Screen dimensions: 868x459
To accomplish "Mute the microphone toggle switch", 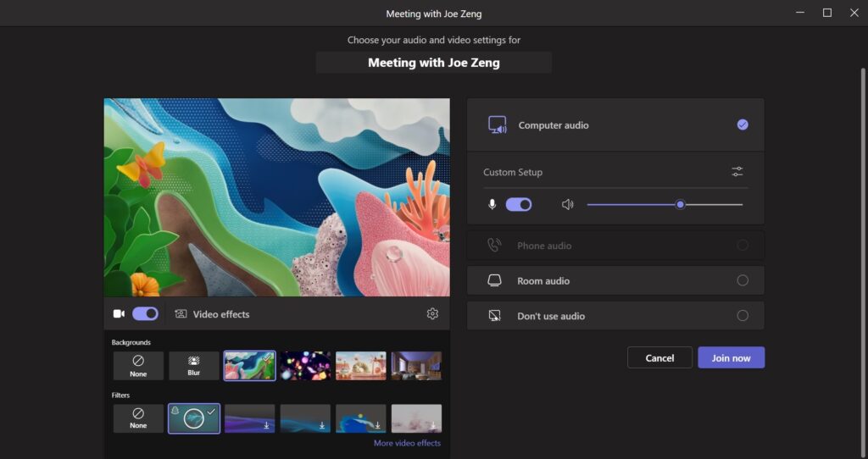I will click(518, 204).
